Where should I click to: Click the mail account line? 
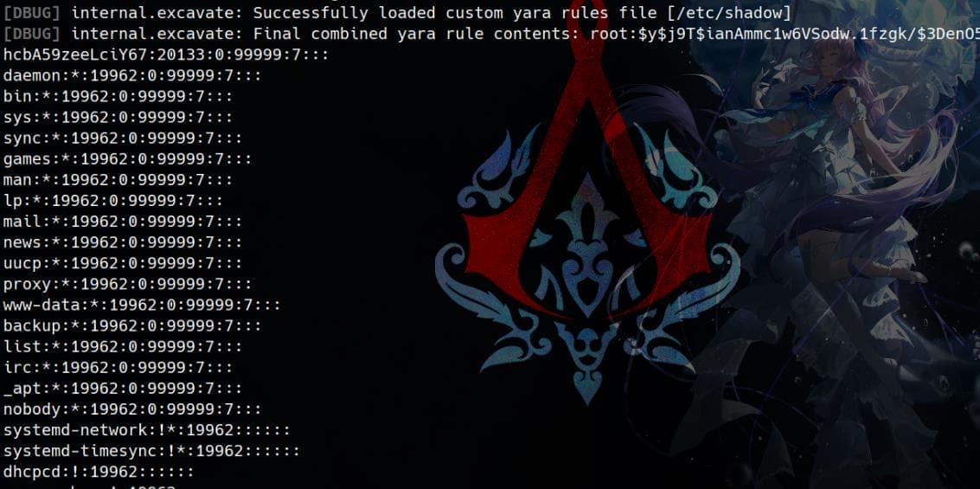[x=123, y=222]
